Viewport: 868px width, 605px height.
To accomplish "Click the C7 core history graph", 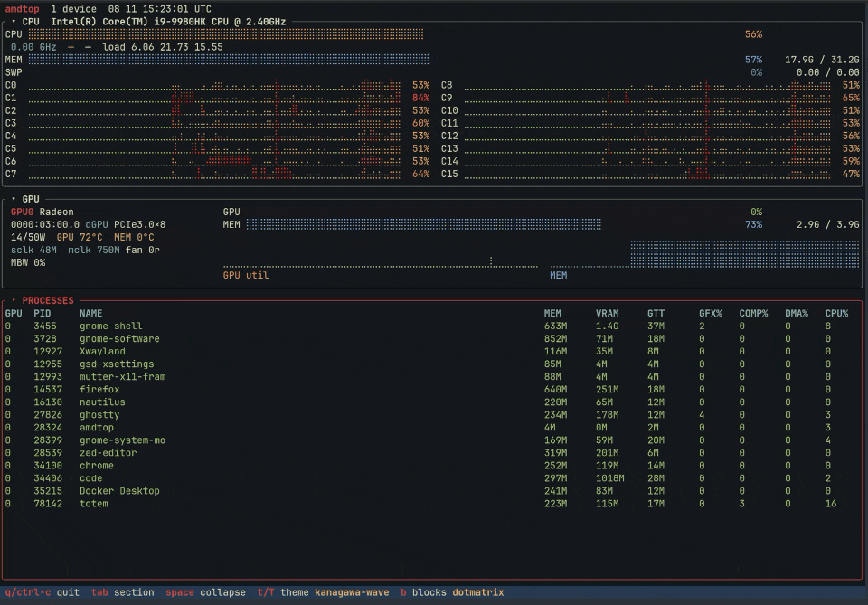I will pyautogui.click(x=214, y=174).
